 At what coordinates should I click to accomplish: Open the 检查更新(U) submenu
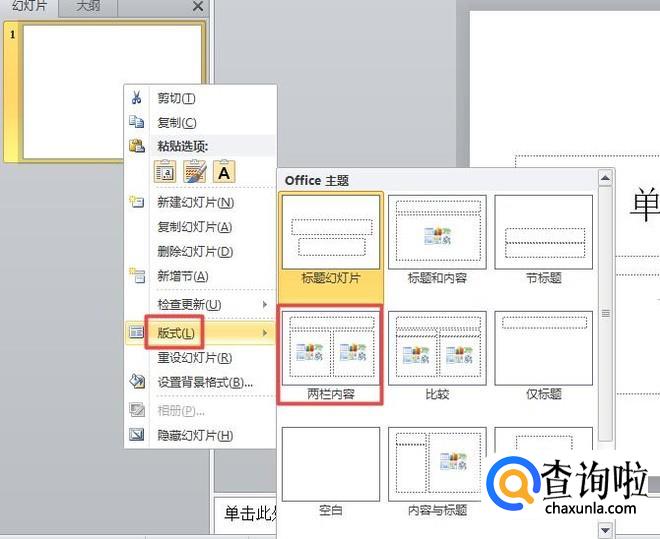coord(200,304)
